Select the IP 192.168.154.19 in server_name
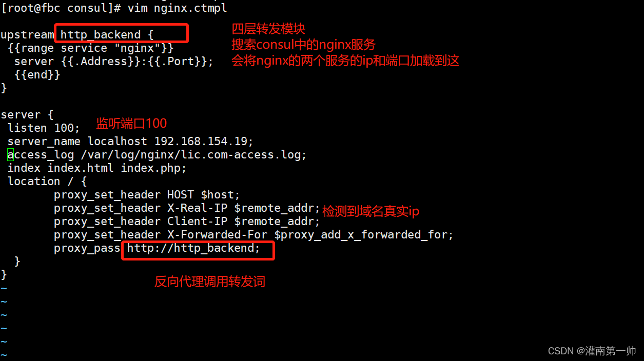This screenshot has width=644, height=361. tap(201, 142)
